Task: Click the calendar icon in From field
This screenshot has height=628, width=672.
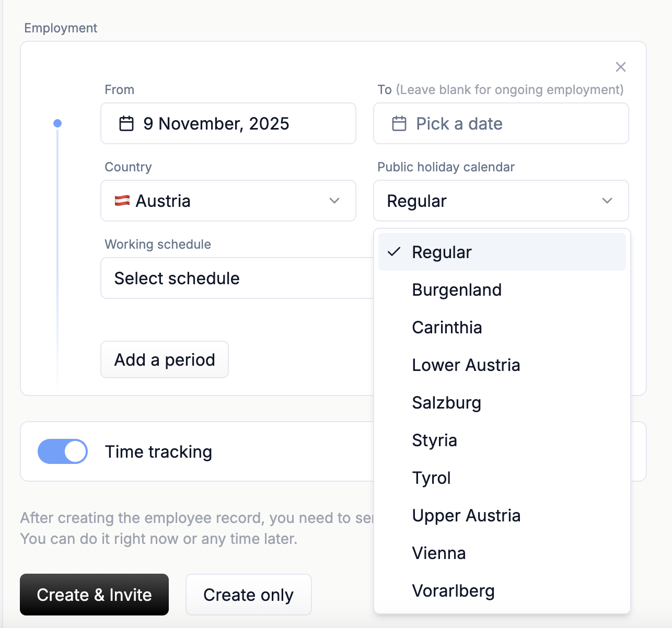Action: coord(126,124)
